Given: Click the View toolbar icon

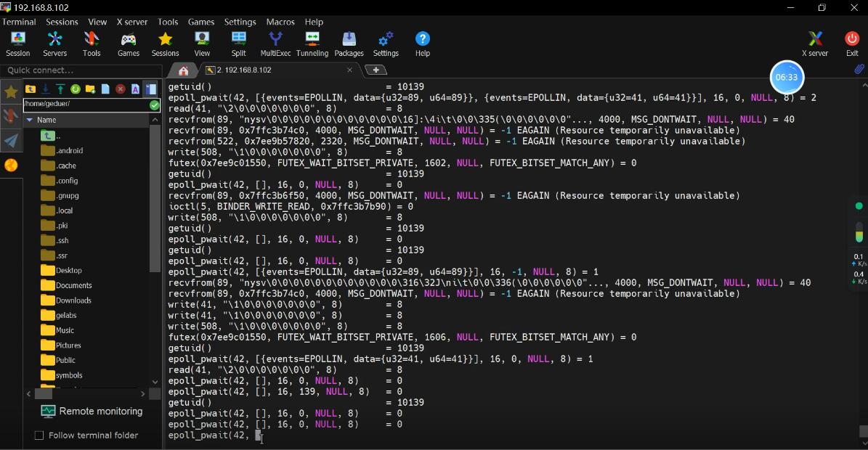Looking at the screenshot, I should [202, 44].
